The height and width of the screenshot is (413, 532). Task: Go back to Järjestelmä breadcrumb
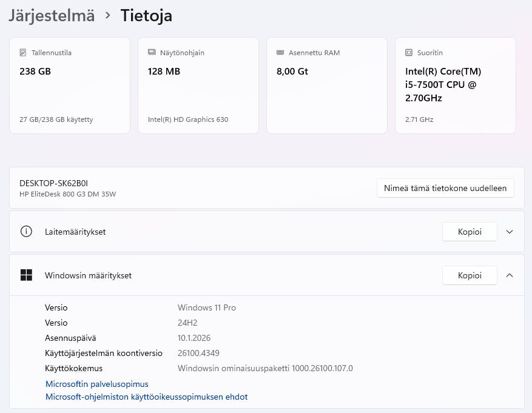(x=52, y=16)
